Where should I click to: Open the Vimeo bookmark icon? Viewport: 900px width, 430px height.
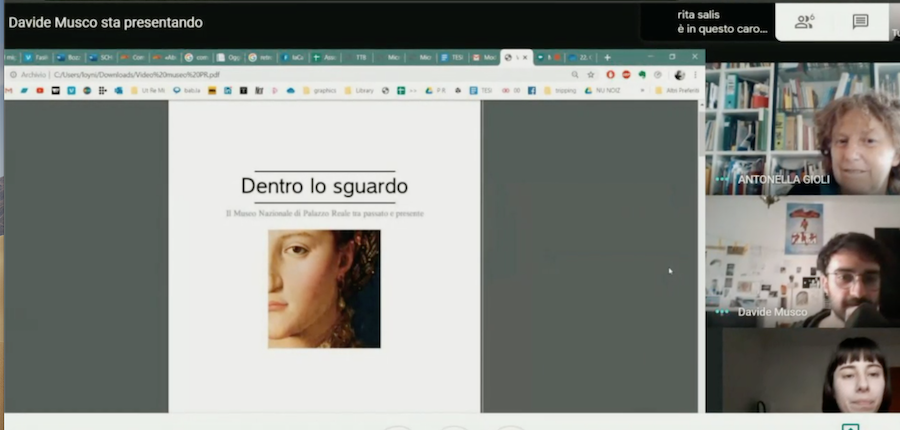coord(71,91)
